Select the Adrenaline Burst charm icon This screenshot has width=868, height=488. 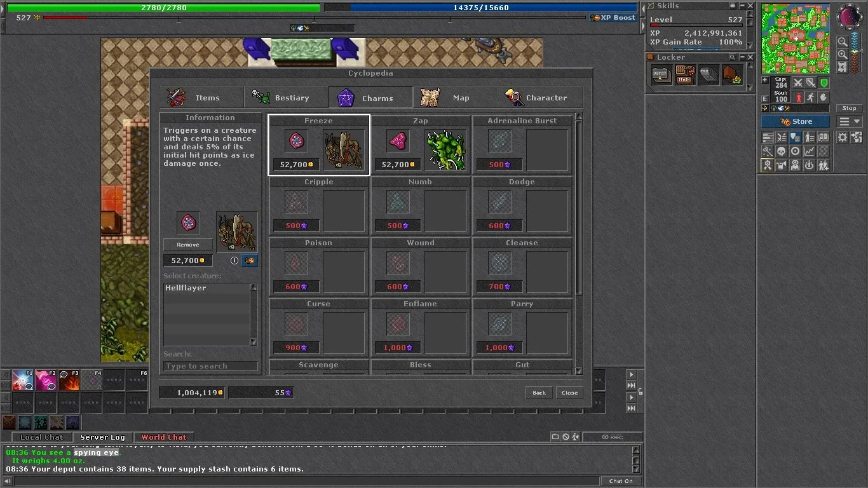click(499, 141)
